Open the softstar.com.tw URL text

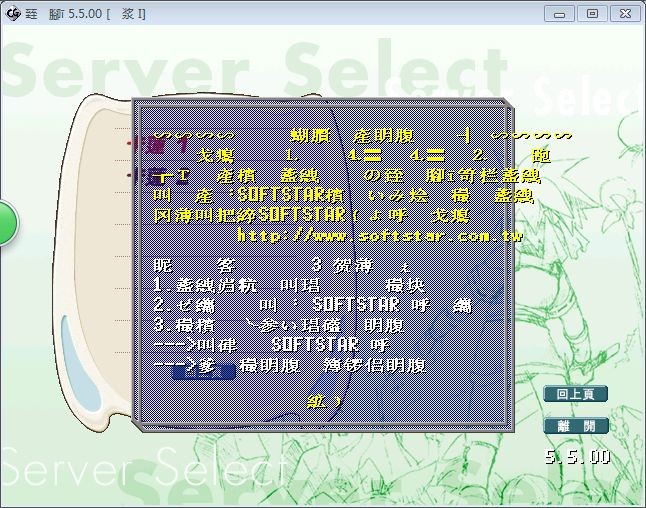(x=379, y=236)
